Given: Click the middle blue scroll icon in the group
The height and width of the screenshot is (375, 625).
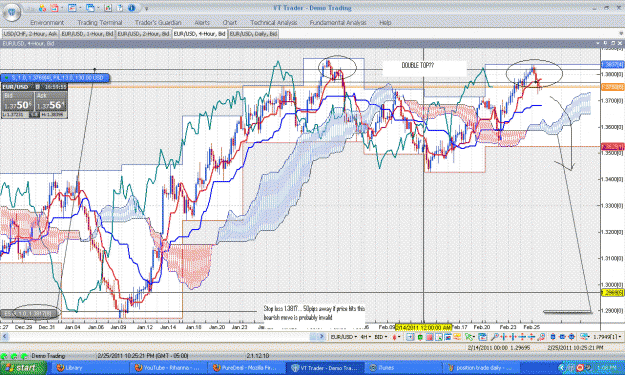Looking at the screenshot, I should [x=562, y=337].
